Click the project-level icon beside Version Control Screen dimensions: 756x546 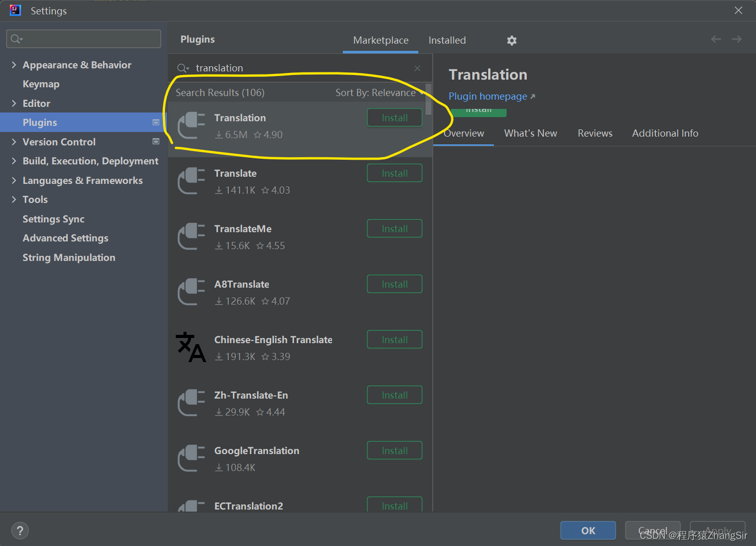[156, 141]
